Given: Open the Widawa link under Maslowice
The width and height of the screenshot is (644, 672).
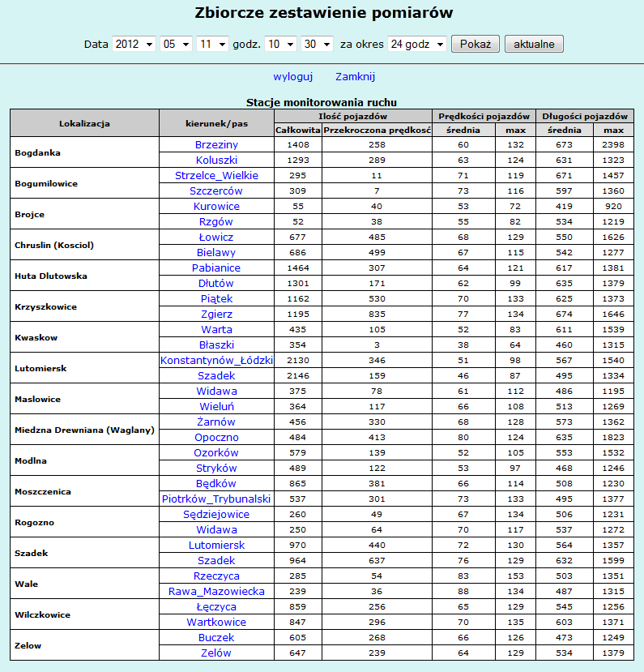Looking at the screenshot, I should click(x=216, y=392).
